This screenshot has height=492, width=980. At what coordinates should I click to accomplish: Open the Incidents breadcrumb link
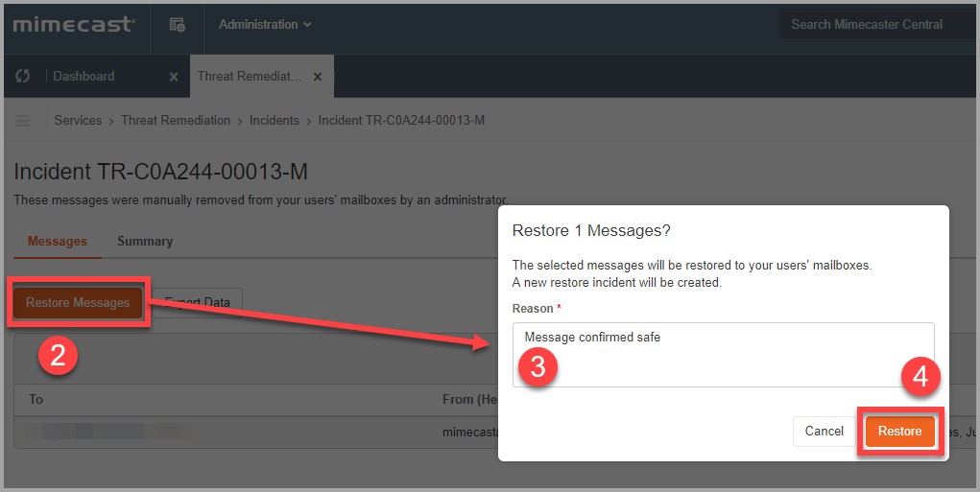(x=275, y=121)
